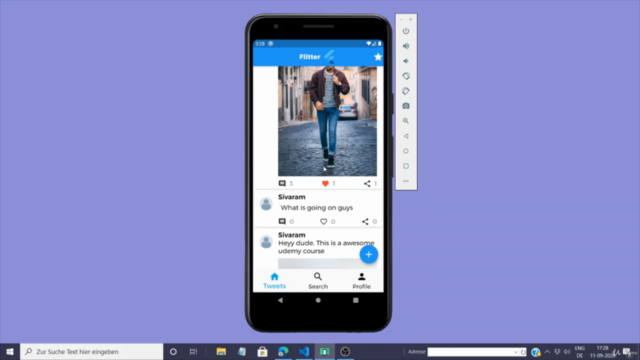This screenshot has height=360, width=640.
Task: Tap the Flitter title in app bar
Action: tap(309, 57)
